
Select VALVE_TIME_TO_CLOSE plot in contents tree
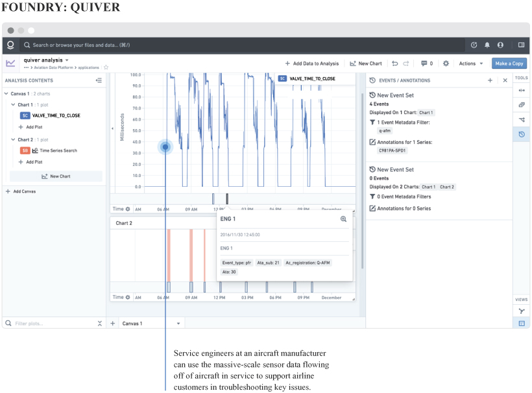tap(56, 115)
